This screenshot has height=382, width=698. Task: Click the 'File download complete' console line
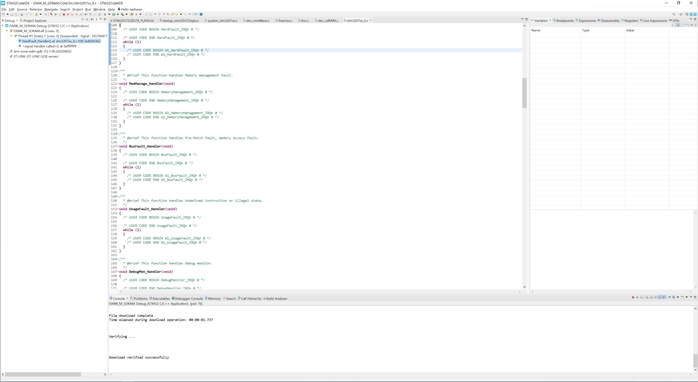(x=131, y=316)
